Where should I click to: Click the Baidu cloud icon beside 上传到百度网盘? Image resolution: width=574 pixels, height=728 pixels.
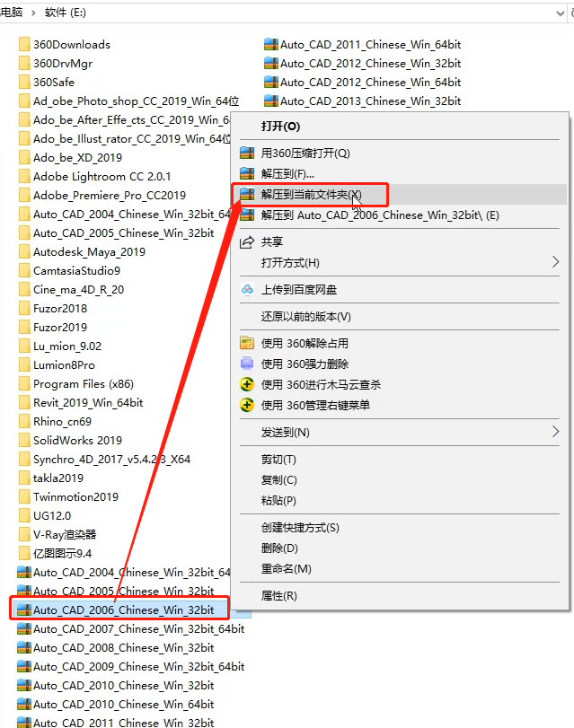(247, 290)
